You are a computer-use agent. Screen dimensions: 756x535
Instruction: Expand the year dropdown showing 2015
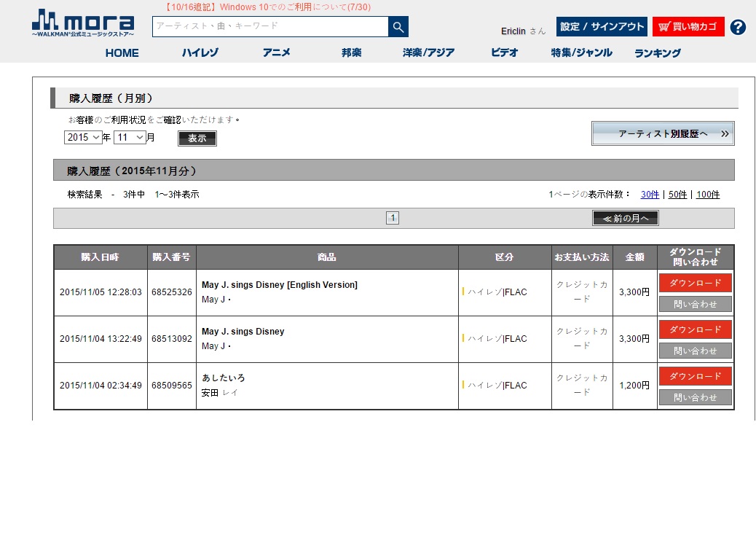pos(83,138)
